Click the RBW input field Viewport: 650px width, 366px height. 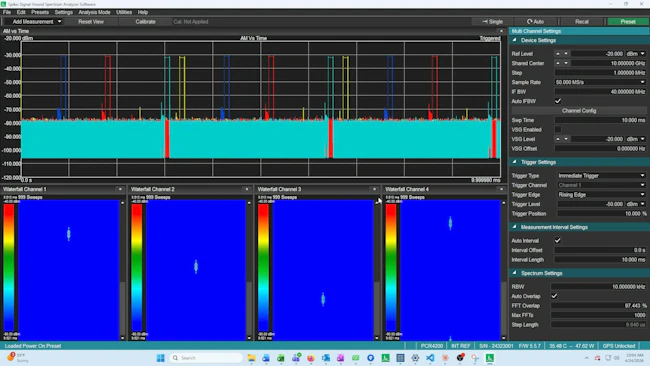click(598, 287)
